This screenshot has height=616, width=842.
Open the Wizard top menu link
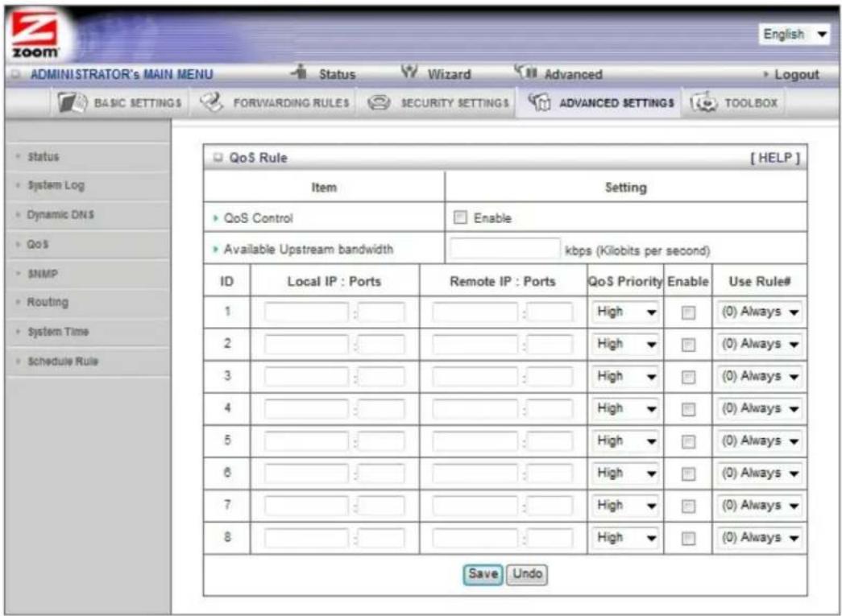pos(449,74)
